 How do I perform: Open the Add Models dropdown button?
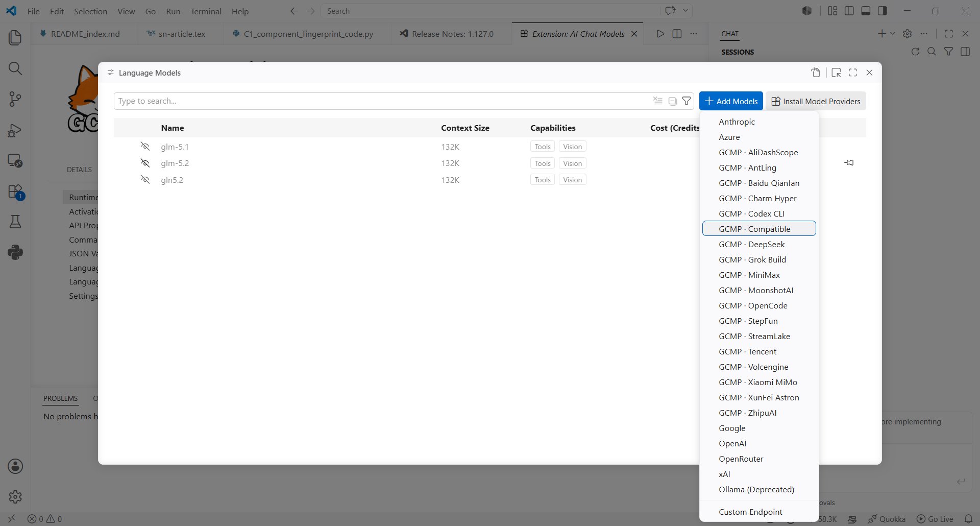731,101
